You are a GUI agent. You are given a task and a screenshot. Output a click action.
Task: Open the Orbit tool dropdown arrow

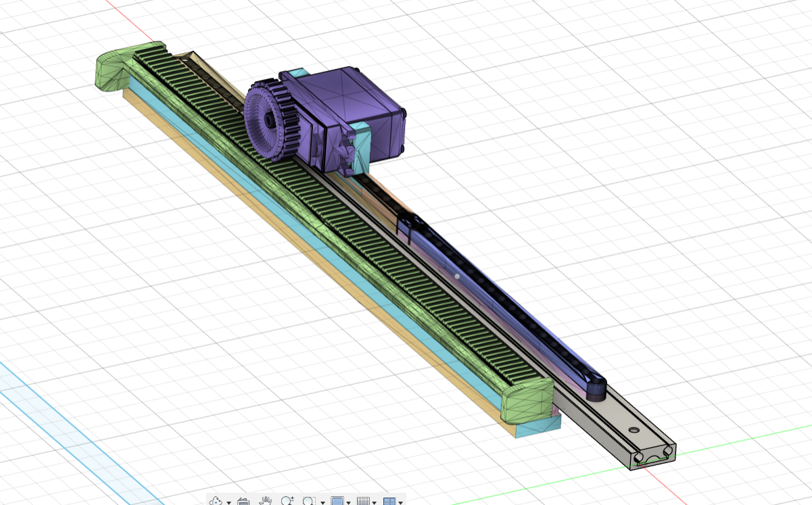229,503
